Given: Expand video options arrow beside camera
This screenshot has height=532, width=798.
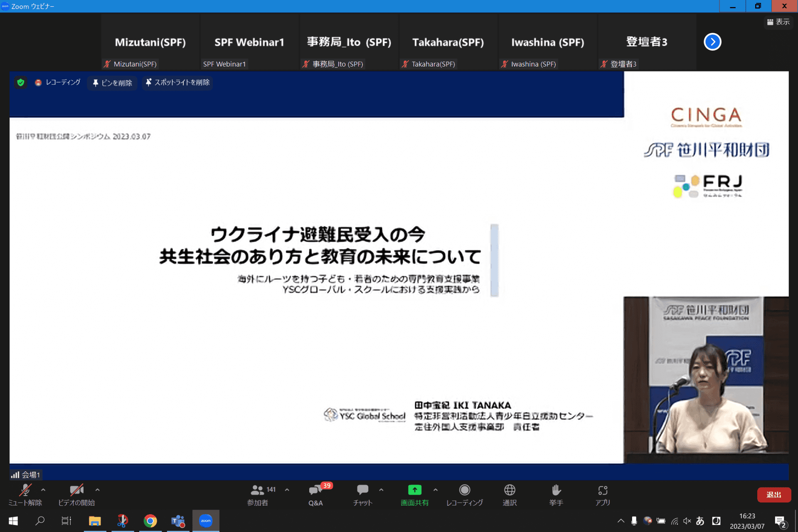Looking at the screenshot, I should click(97, 490).
